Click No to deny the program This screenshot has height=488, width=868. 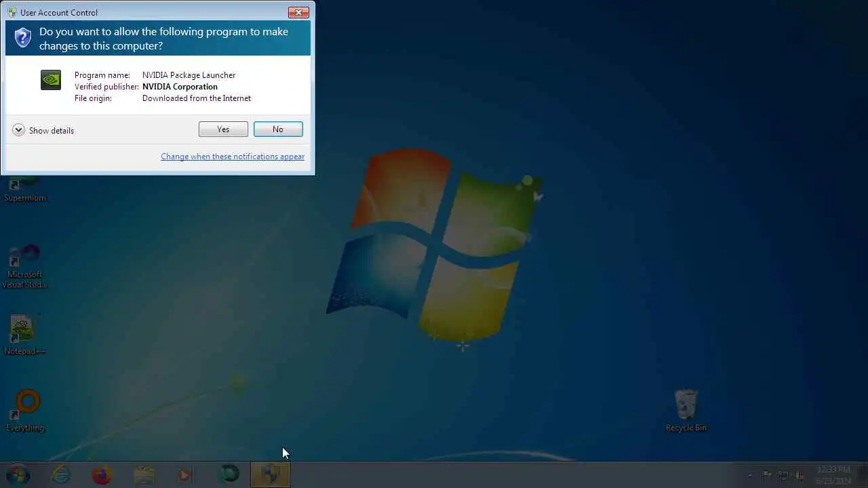point(278,129)
